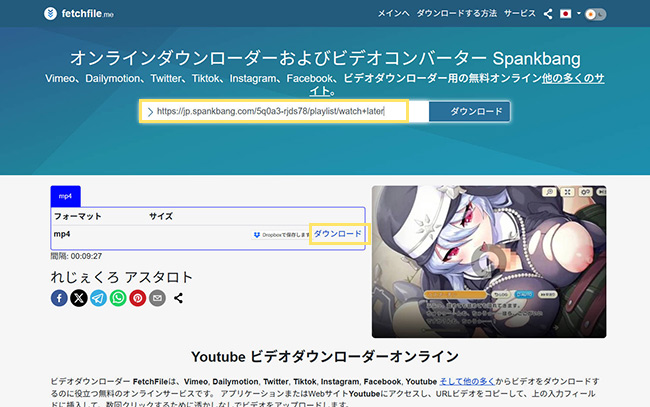Viewport: 650px width, 407px height.
Task: Share via the X icon
Action: pyautogui.click(x=79, y=298)
